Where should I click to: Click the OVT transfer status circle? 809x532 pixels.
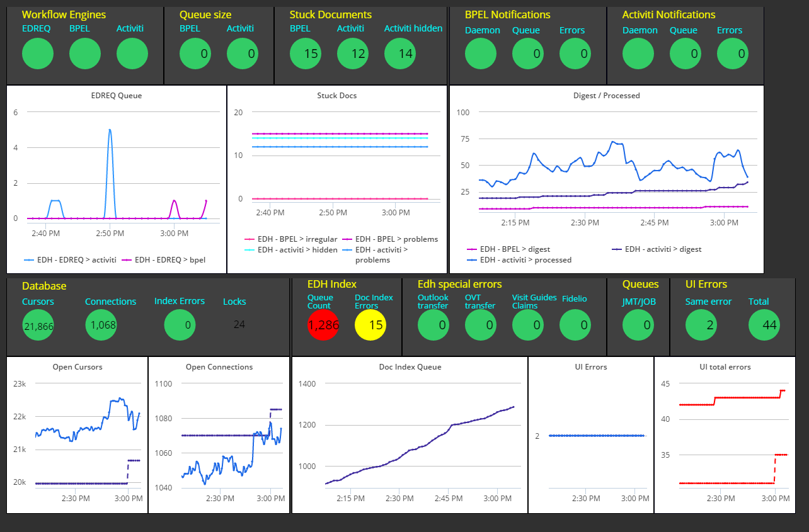[481, 325]
